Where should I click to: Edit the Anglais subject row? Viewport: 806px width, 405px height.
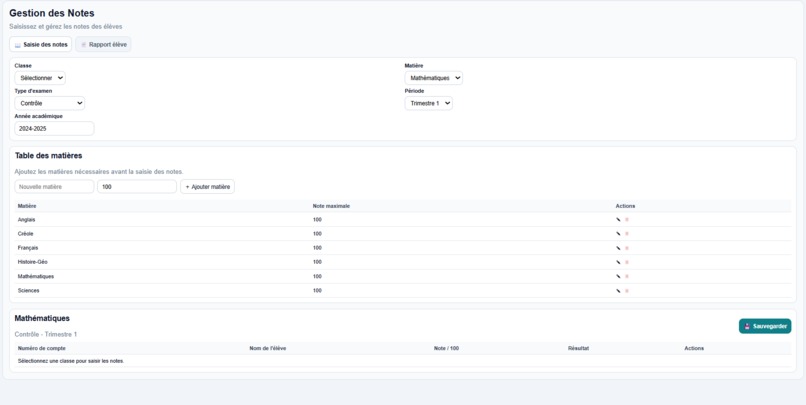coord(618,219)
